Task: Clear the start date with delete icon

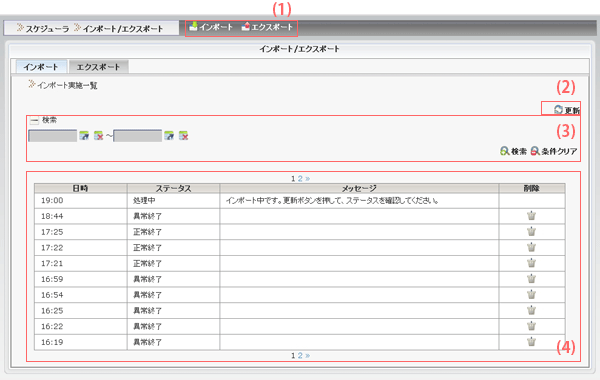Action: pos(99,136)
